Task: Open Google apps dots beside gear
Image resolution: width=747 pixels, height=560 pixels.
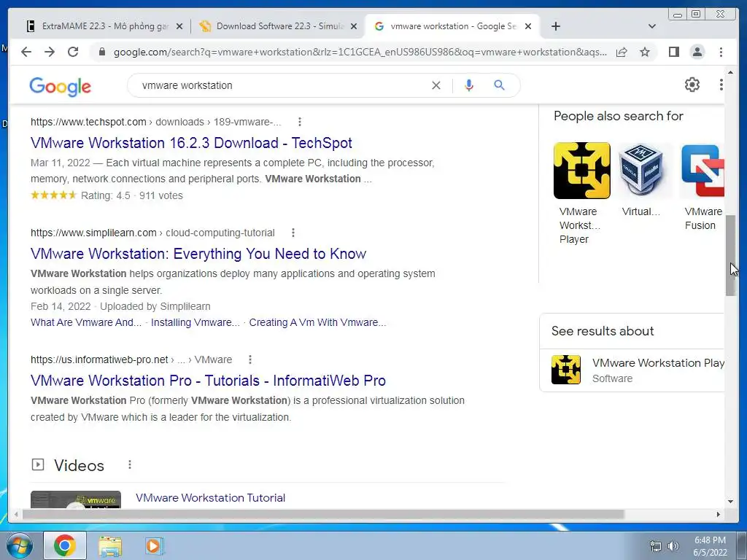Action: (x=721, y=85)
